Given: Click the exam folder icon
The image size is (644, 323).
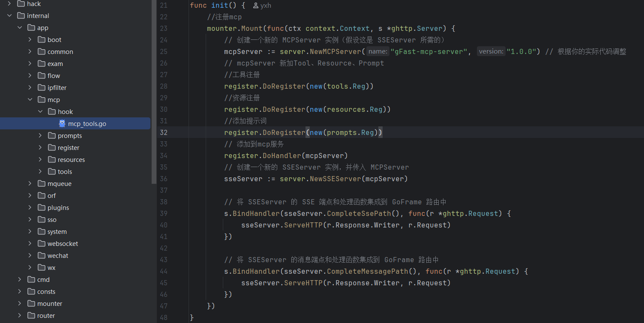Looking at the screenshot, I should point(41,64).
